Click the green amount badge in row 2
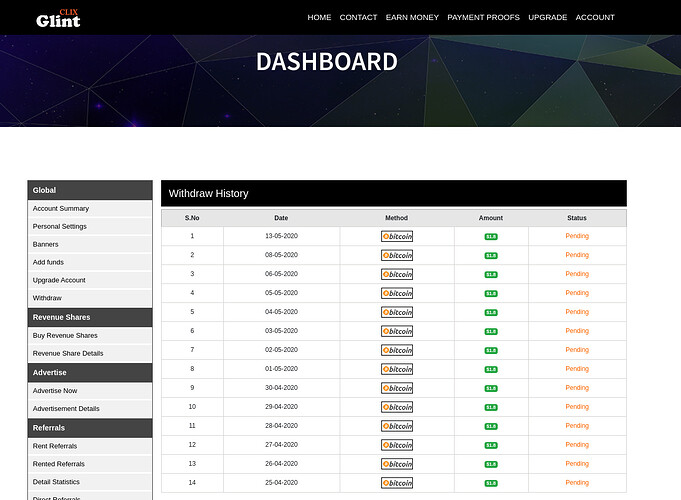Viewport: 681px width, 500px height. (x=491, y=256)
